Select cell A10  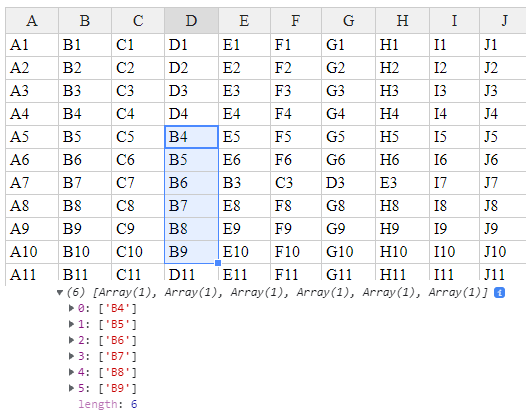32,252
